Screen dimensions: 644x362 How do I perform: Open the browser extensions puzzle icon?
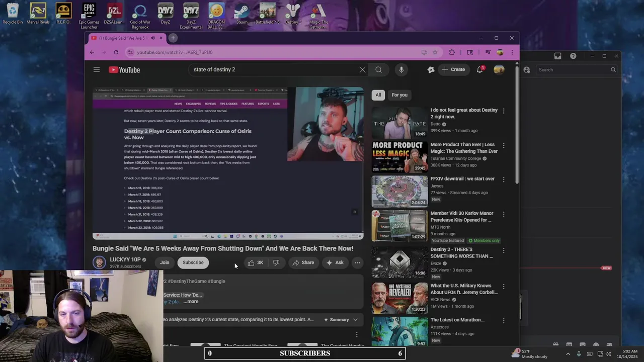point(452,52)
